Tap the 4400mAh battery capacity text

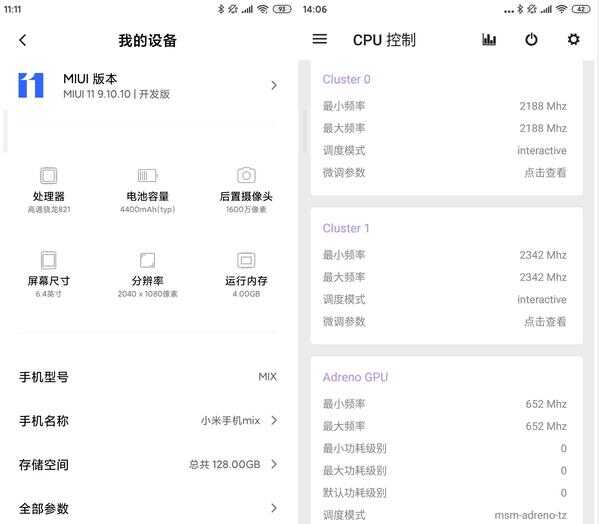(147, 209)
